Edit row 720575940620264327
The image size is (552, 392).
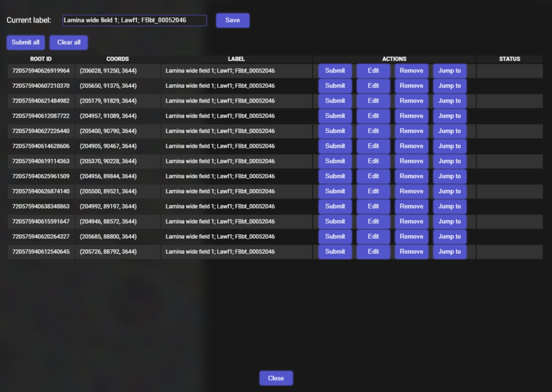pyautogui.click(x=373, y=237)
